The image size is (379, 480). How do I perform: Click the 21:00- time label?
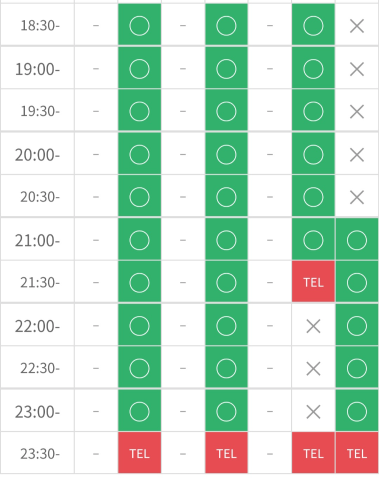click(x=37, y=240)
